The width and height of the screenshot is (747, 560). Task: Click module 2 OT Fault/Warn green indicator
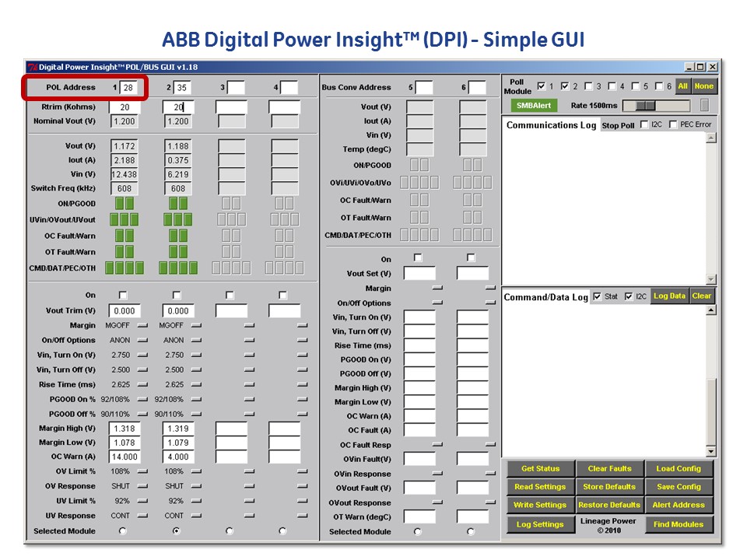[x=178, y=252]
